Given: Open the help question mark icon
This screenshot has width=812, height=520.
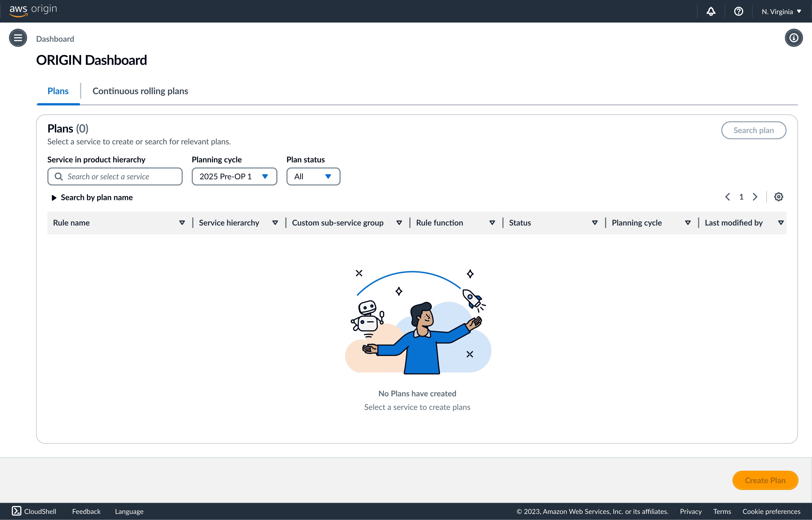Looking at the screenshot, I should (x=738, y=12).
